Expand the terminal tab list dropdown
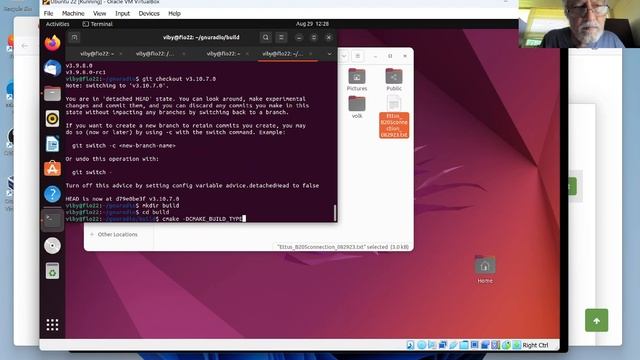640x360 pixels. 329,54
